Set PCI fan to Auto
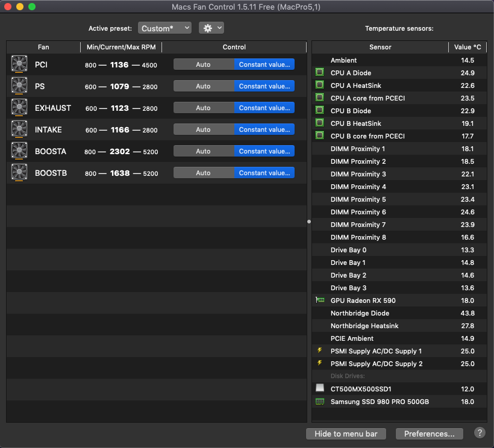Image resolution: width=494 pixels, height=448 pixels. (204, 64)
